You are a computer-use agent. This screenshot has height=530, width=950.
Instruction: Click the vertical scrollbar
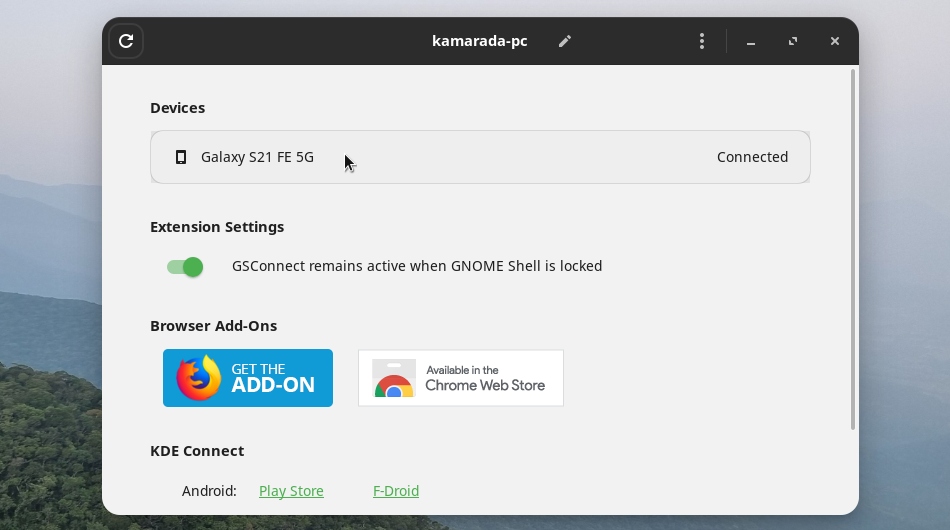[852, 250]
